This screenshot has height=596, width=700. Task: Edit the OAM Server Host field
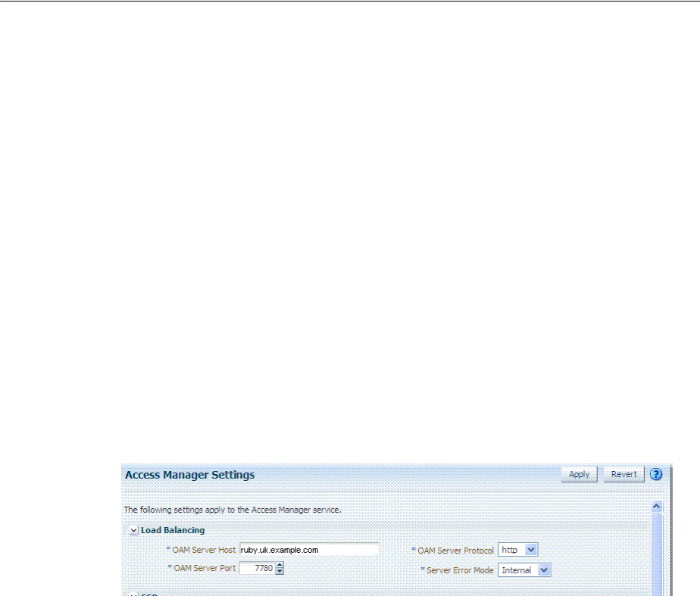[x=309, y=550]
